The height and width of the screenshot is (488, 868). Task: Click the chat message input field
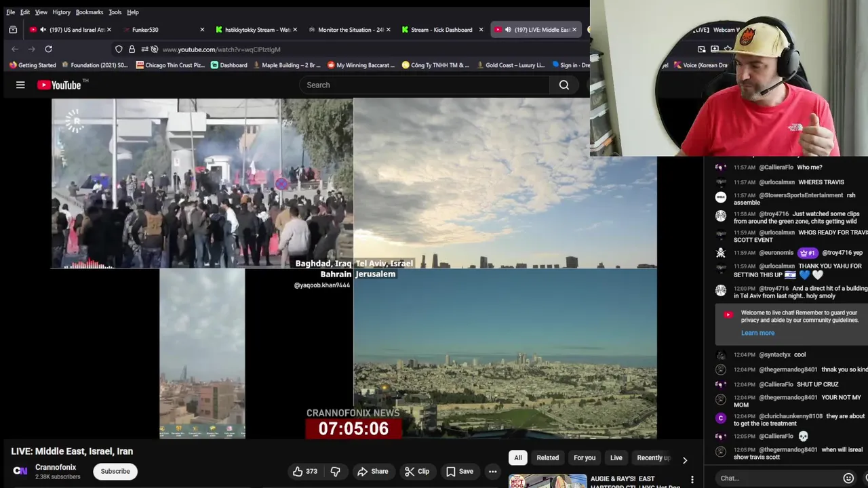(777, 478)
